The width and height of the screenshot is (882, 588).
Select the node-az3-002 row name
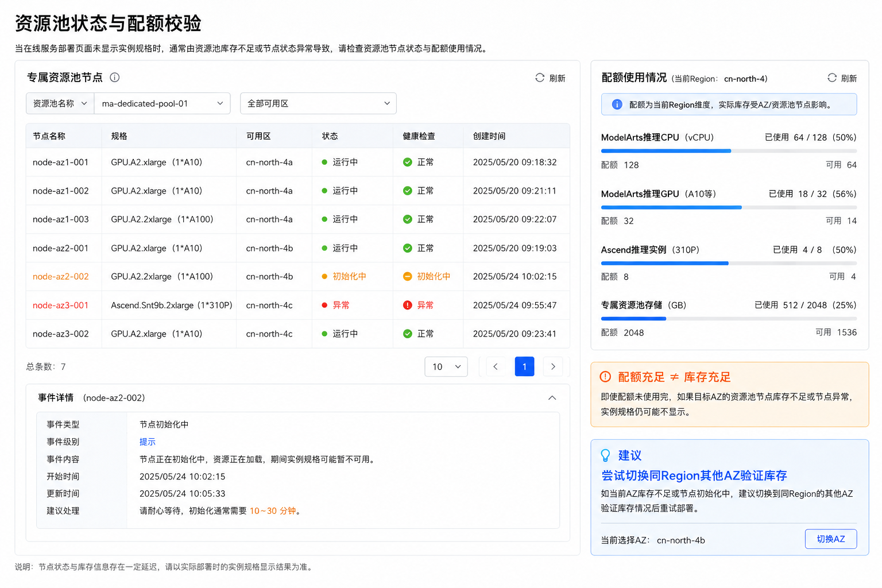click(61, 334)
